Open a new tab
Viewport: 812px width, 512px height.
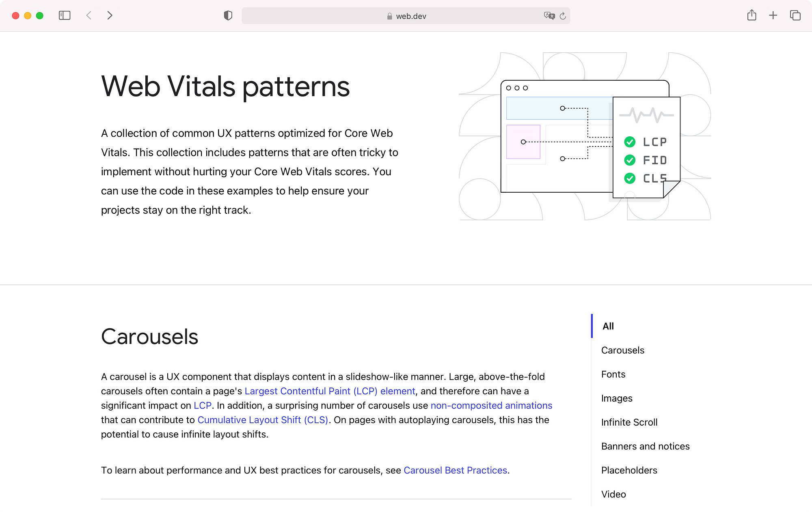(x=773, y=15)
